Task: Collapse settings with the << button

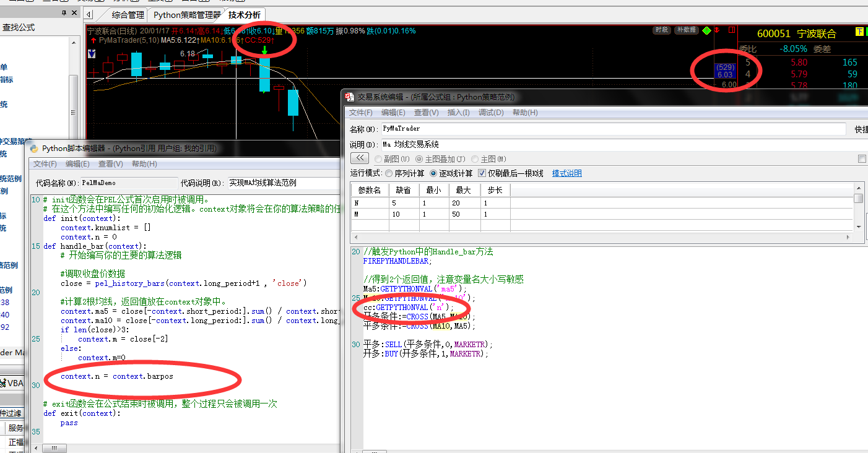Action: click(359, 158)
